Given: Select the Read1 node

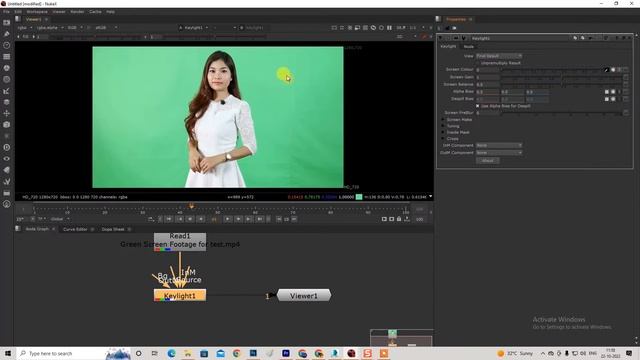Looking at the screenshot, I should point(180,242).
